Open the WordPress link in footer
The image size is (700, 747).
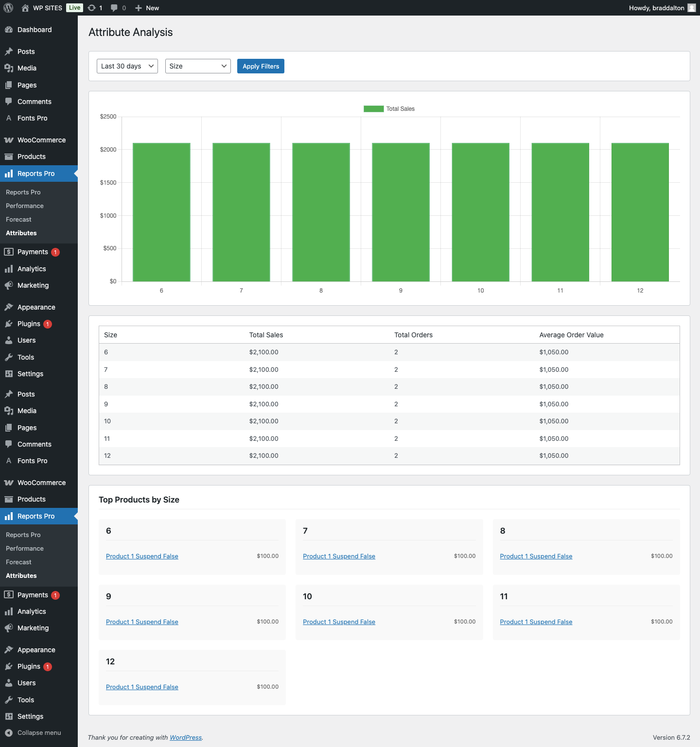[x=185, y=738]
